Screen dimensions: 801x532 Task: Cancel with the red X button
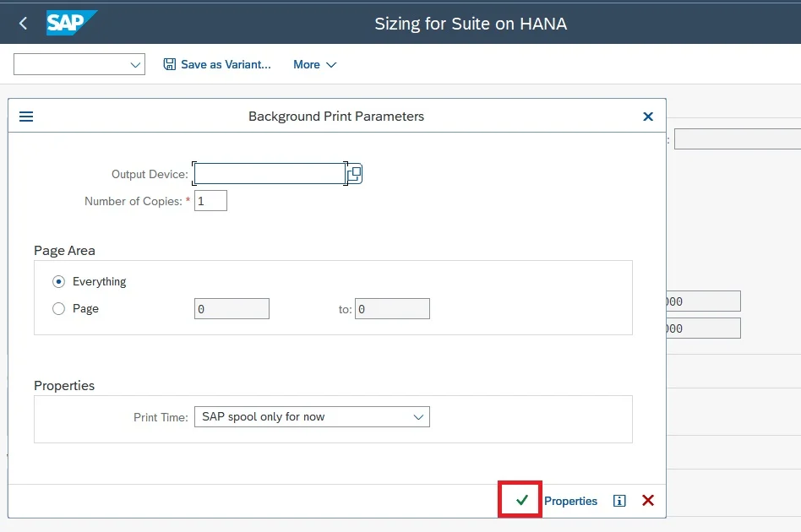click(648, 501)
